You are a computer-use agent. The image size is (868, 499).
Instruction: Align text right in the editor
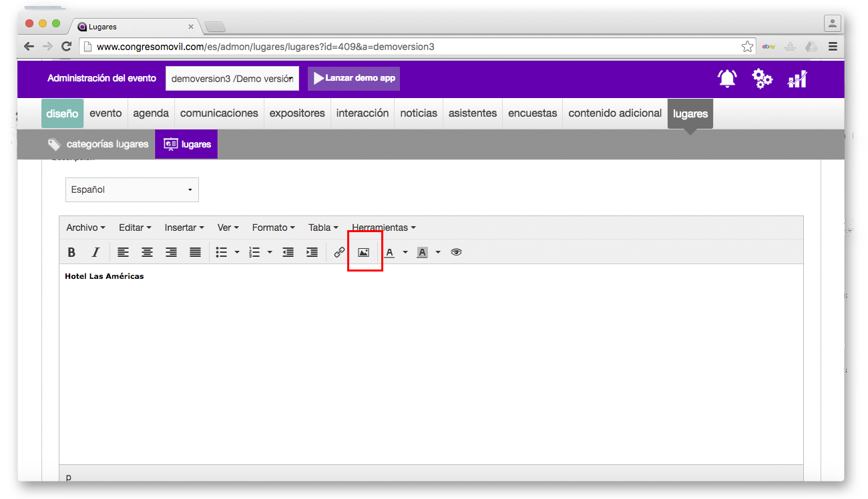(x=171, y=252)
